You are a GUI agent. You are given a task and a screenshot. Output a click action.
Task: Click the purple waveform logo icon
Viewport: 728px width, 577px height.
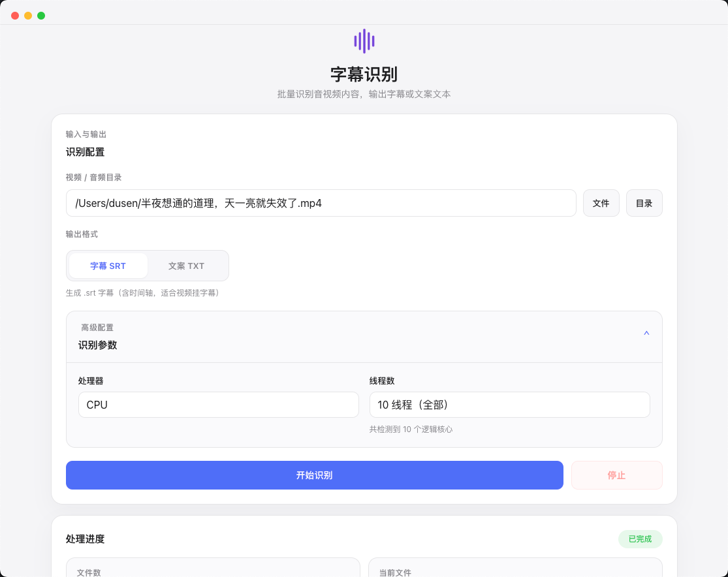364,40
